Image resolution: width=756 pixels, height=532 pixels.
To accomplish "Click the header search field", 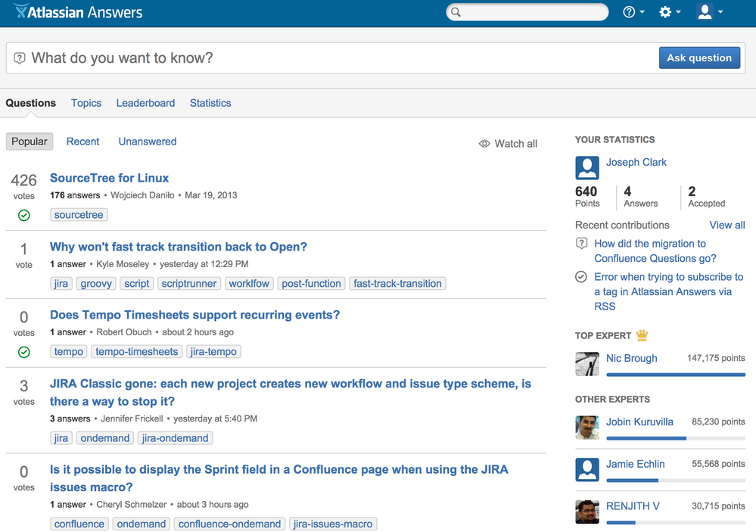I will [x=527, y=12].
